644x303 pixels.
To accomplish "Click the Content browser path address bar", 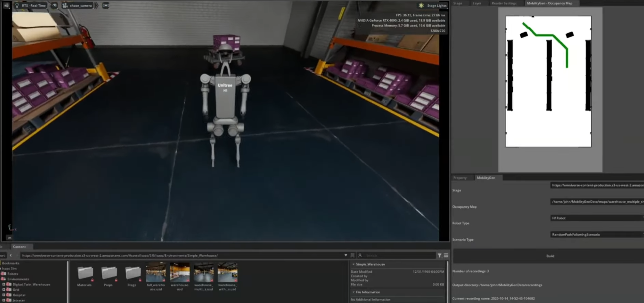I will (182, 256).
